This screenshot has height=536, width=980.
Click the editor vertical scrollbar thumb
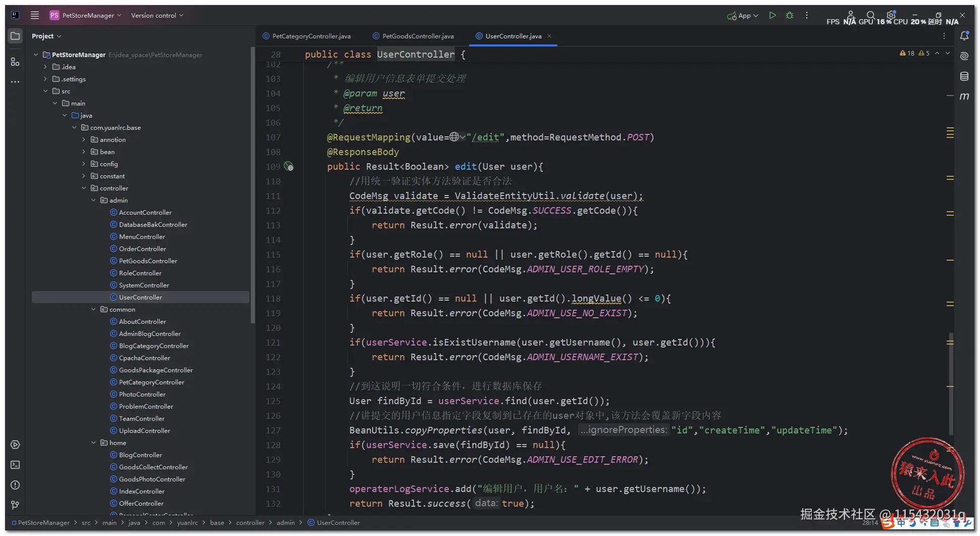point(951,383)
